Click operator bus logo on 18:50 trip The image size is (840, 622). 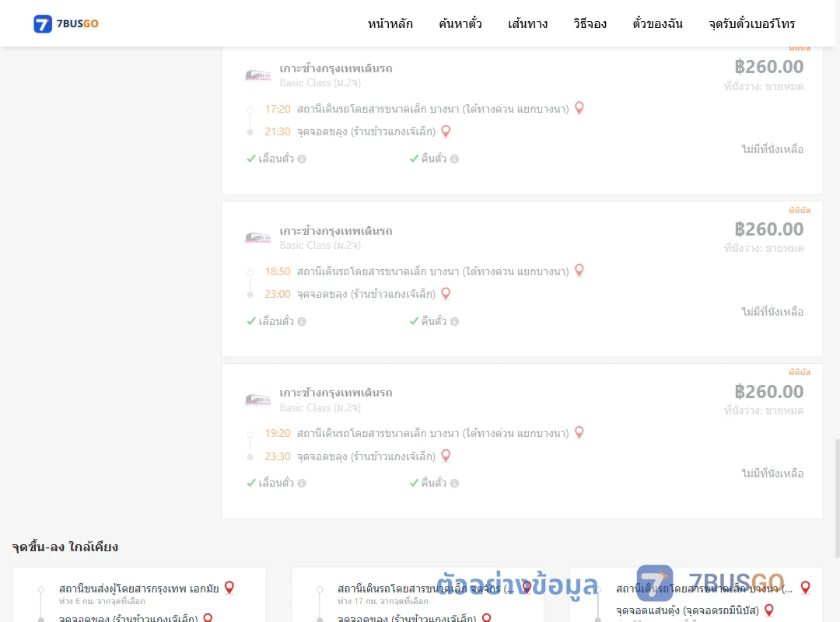coord(257,237)
